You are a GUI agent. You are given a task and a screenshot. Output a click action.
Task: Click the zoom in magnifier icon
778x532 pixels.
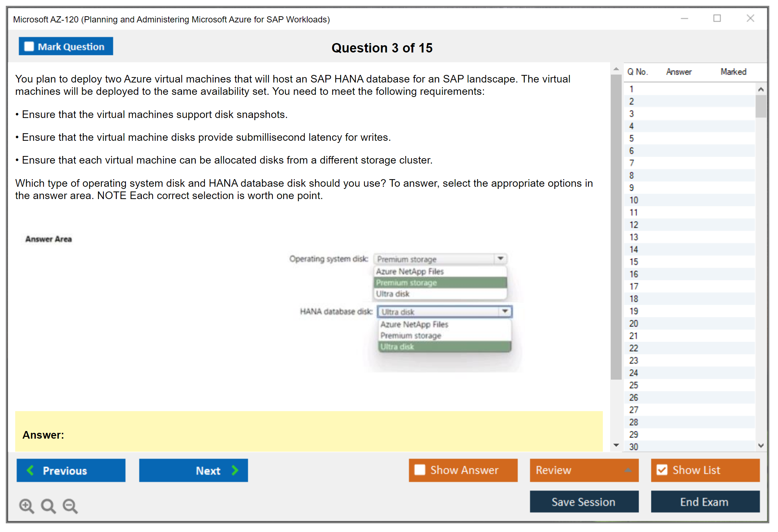click(26, 506)
